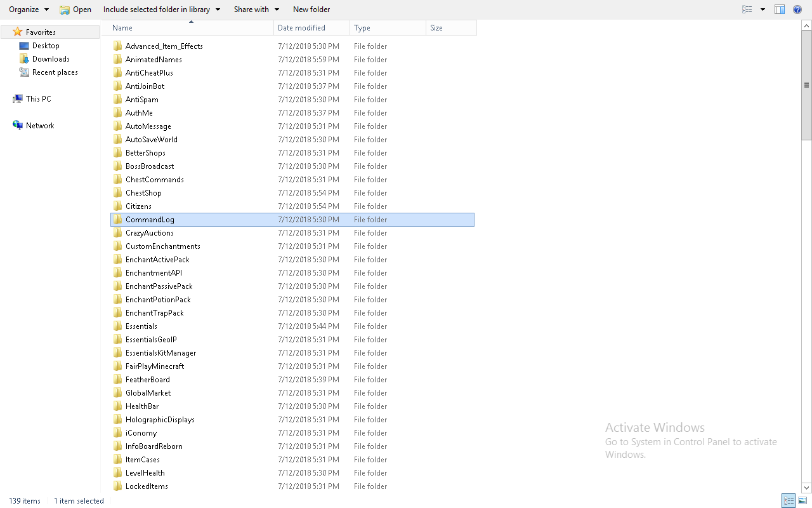This screenshot has width=812, height=508.
Task: Click the folder icon beside EssentialsGeoIP
Action: 117,339
